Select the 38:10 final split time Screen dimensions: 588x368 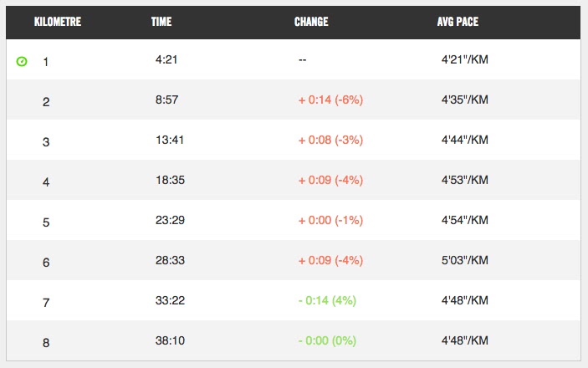(x=170, y=341)
